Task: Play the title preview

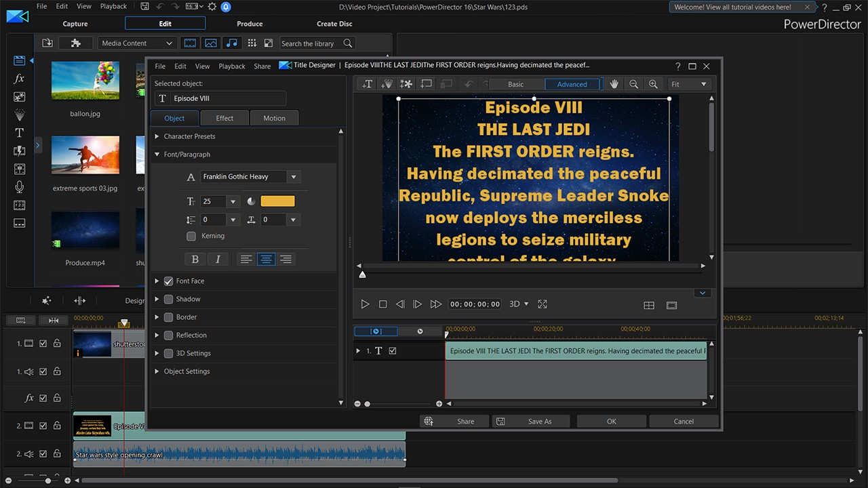Action: pos(365,304)
